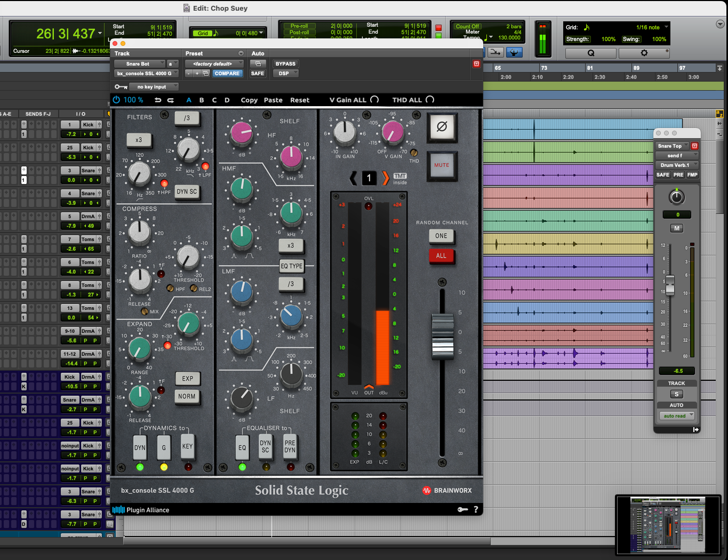Image resolution: width=728 pixels, height=560 pixels.
Task: Click the plugin window copy settings icon under Auto
Action: pos(258,63)
